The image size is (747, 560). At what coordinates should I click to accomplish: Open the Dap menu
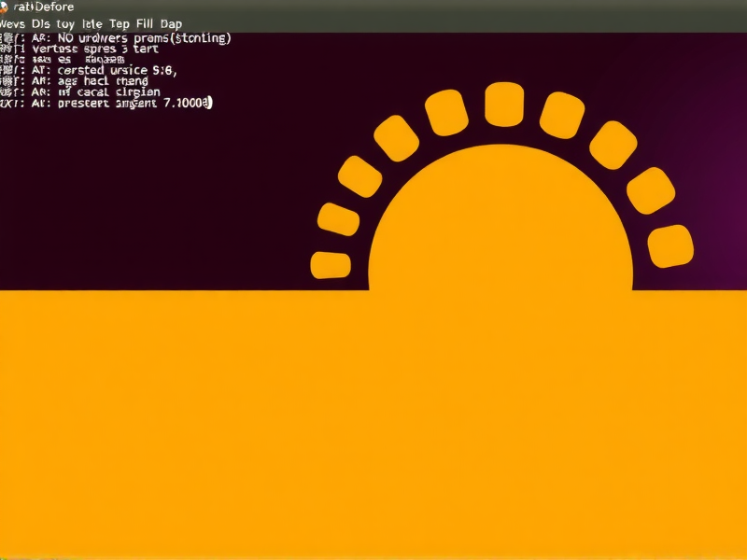pyautogui.click(x=171, y=23)
